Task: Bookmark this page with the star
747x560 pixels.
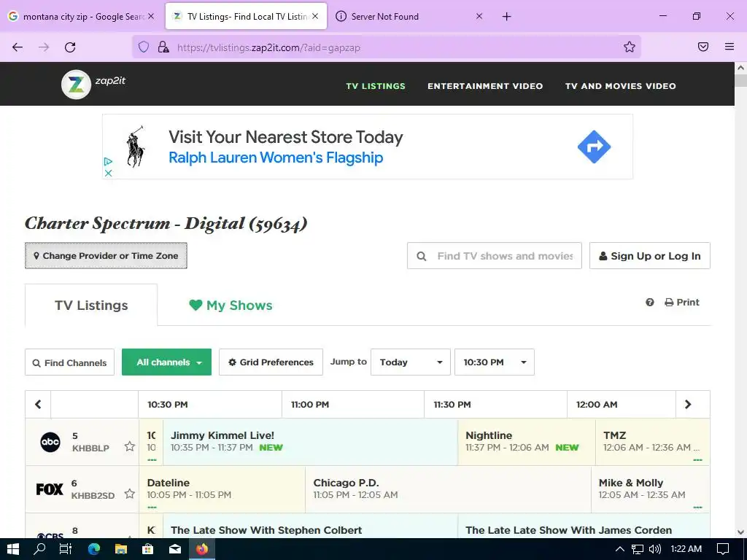Action: (x=630, y=47)
